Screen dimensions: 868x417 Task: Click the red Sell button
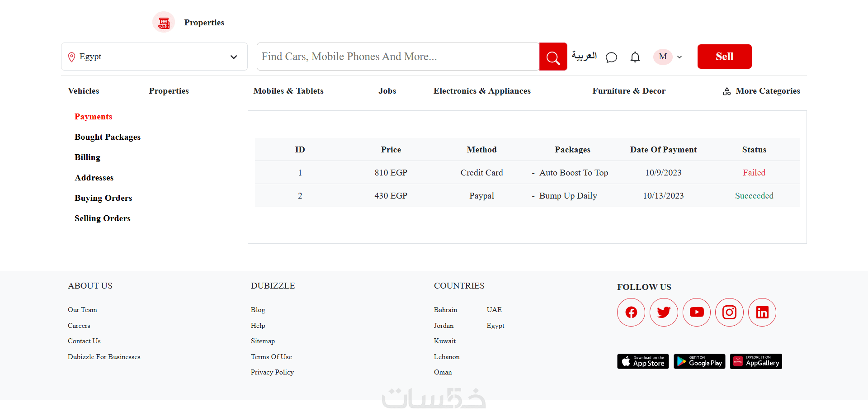[x=724, y=57]
